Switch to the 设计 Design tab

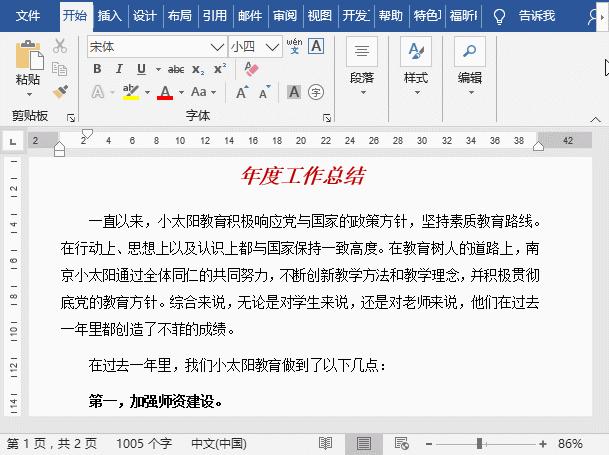(144, 16)
